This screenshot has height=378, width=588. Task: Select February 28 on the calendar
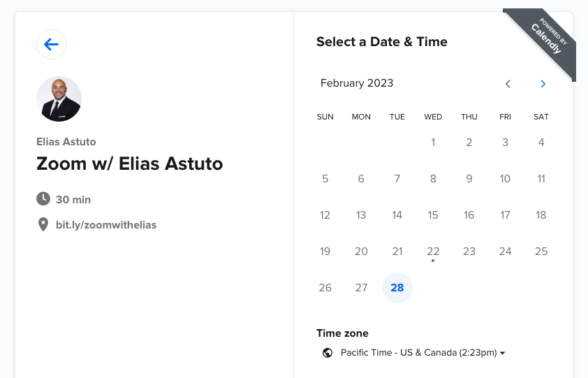(x=397, y=288)
